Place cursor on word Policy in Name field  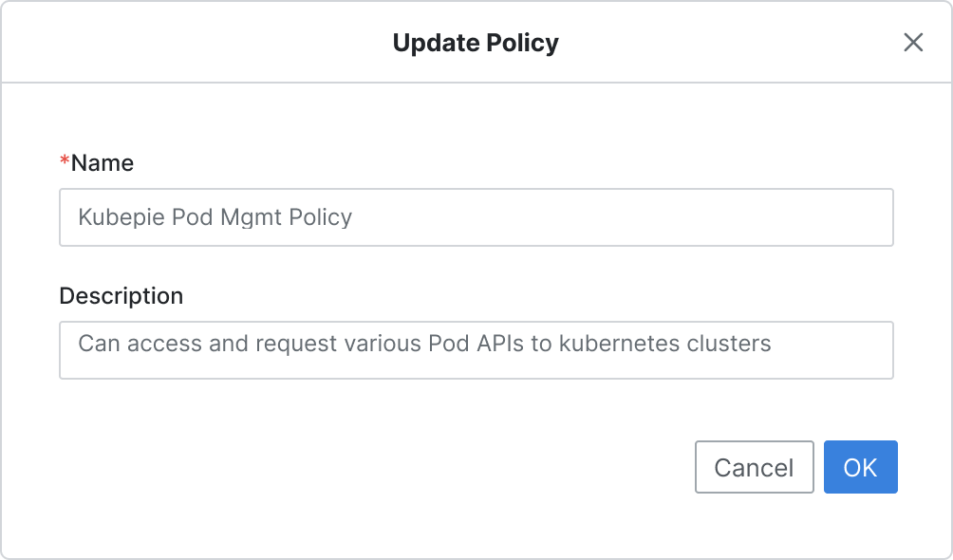pyautogui.click(x=320, y=217)
